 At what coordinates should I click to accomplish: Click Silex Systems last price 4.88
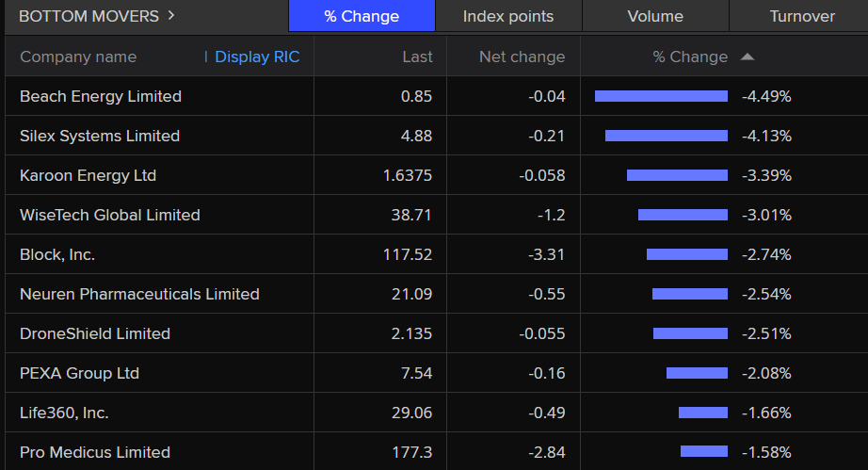(x=416, y=136)
